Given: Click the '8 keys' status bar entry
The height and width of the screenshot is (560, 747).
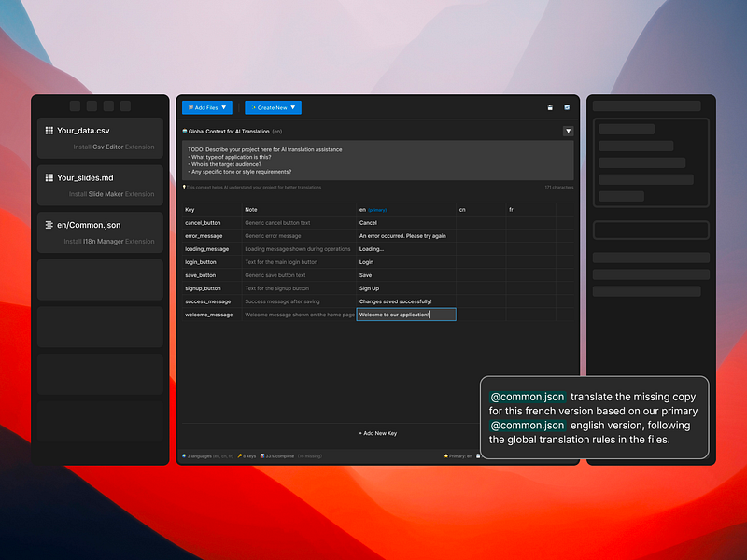Looking at the screenshot, I should pyautogui.click(x=247, y=456).
